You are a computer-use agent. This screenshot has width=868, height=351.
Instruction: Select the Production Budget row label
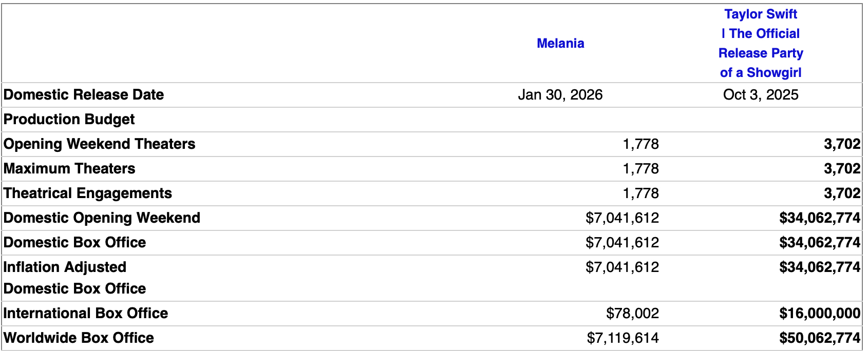(x=69, y=120)
